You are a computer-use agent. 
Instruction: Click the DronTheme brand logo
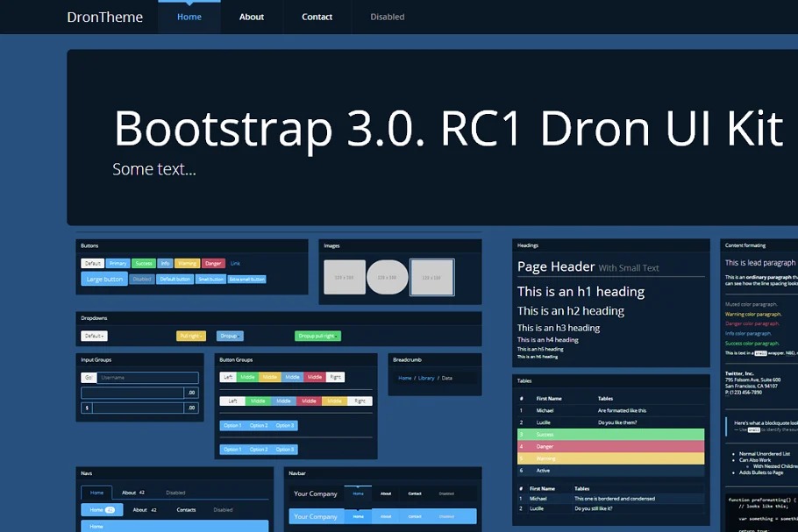(x=104, y=17)
